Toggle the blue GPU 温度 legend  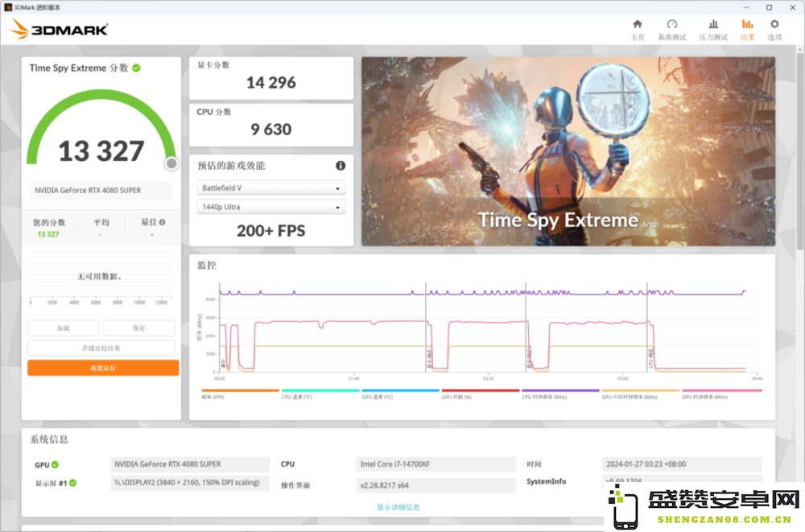coord(400,394)
